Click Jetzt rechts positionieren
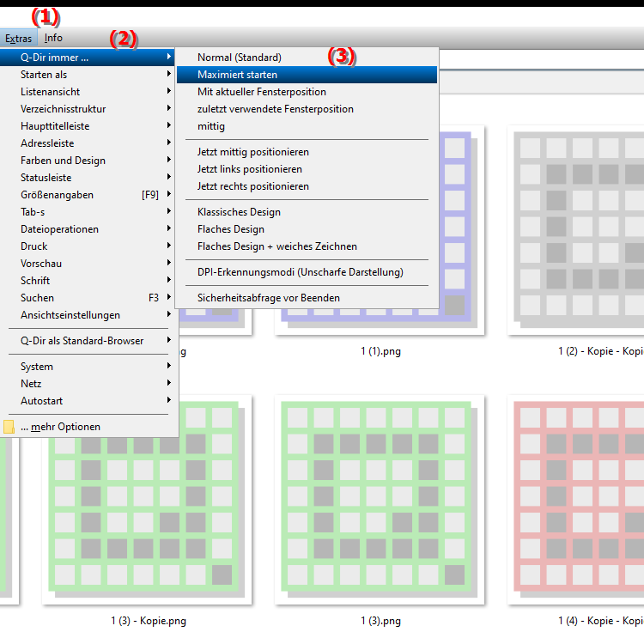The image size is (644, 644). click(307, 186)
